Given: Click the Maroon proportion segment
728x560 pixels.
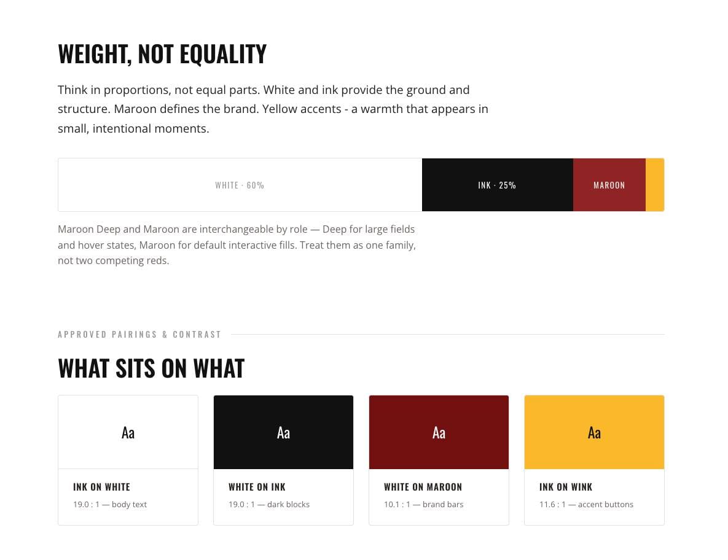Looking at the screenshot, I should click(x=609, y=185).
